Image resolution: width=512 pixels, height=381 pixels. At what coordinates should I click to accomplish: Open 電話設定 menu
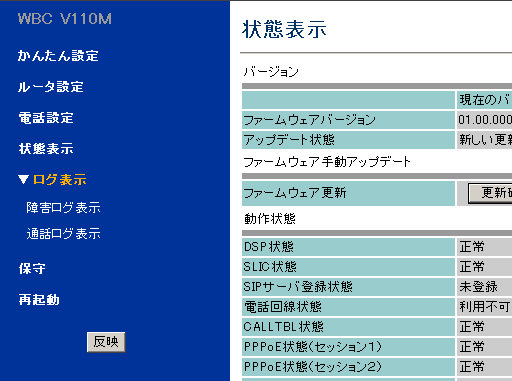point(46,118)
